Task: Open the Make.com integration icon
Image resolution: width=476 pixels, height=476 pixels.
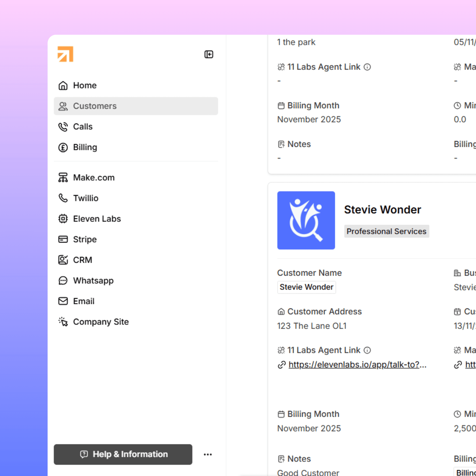Action: pyautogui.click(x=63, y=177)
